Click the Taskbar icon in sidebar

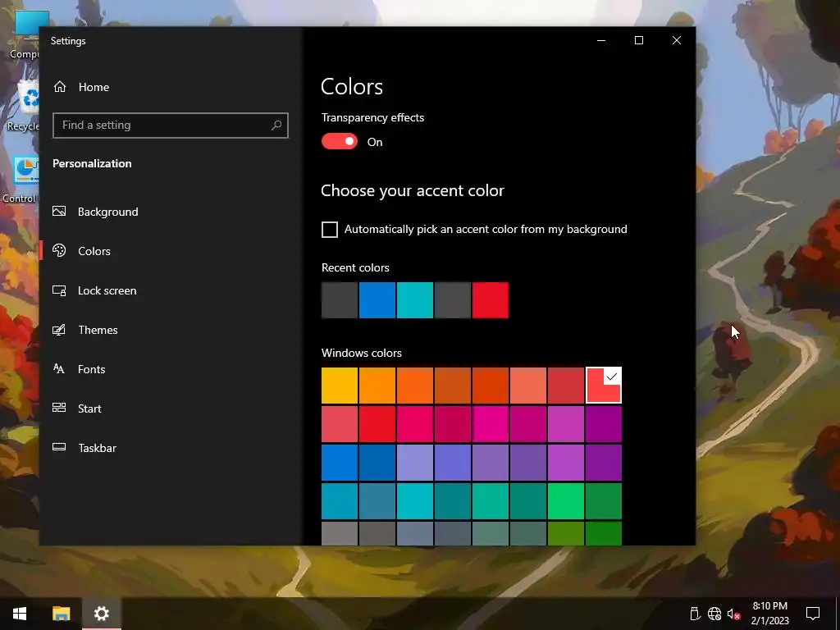(x=59, y=447)
